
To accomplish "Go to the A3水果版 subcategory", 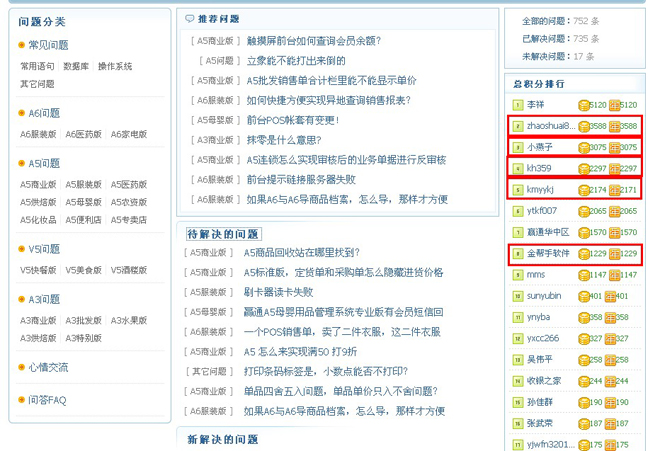I will [x=129, y=321].
